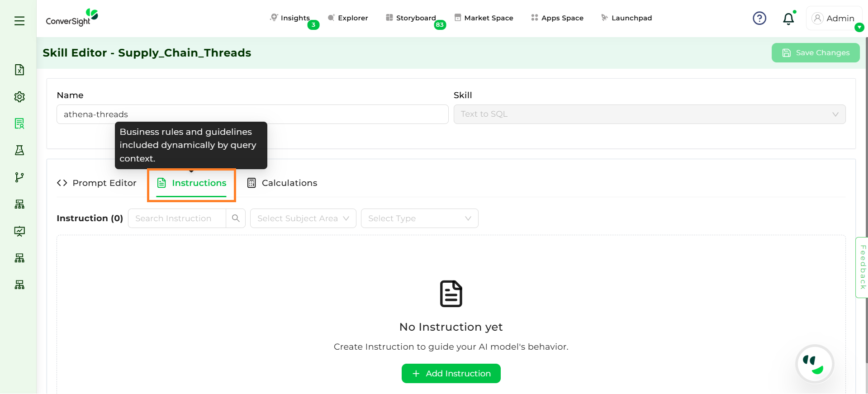Select the git branch icon in sidebar
The width and height of the screenshot is (868, 394).
19,177
